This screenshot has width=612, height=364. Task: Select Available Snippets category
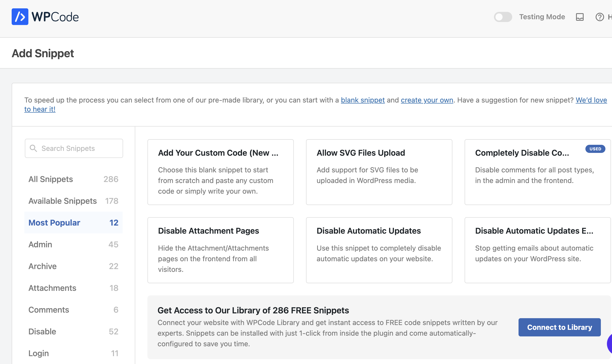point(73,201)
